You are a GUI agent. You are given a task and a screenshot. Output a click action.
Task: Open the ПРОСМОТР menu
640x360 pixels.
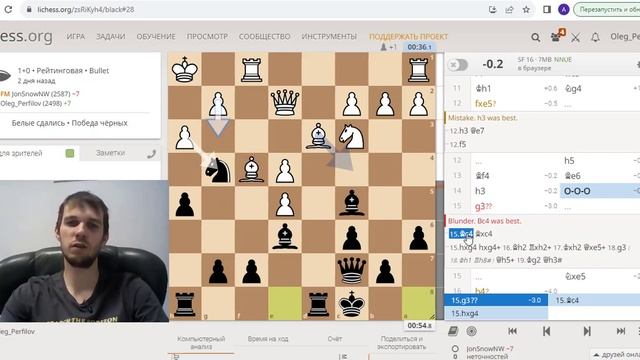point(207,36)
